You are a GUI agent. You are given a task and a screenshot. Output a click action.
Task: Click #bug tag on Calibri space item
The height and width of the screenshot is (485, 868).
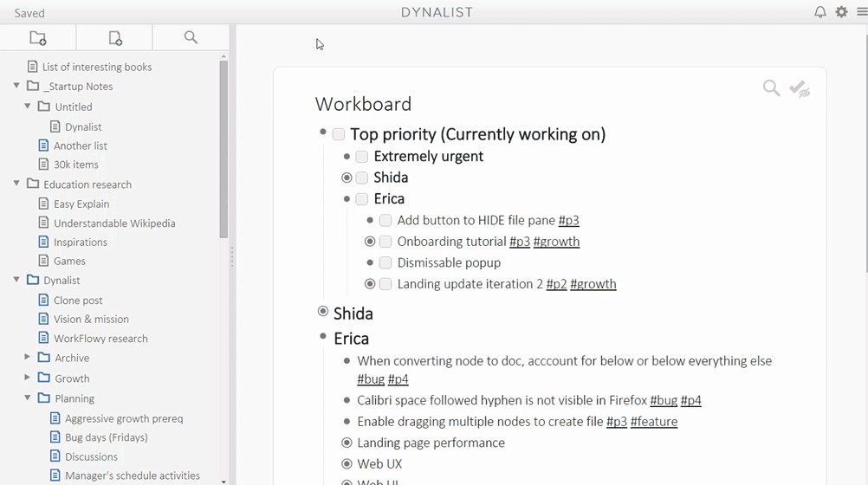tap(664, 400)
